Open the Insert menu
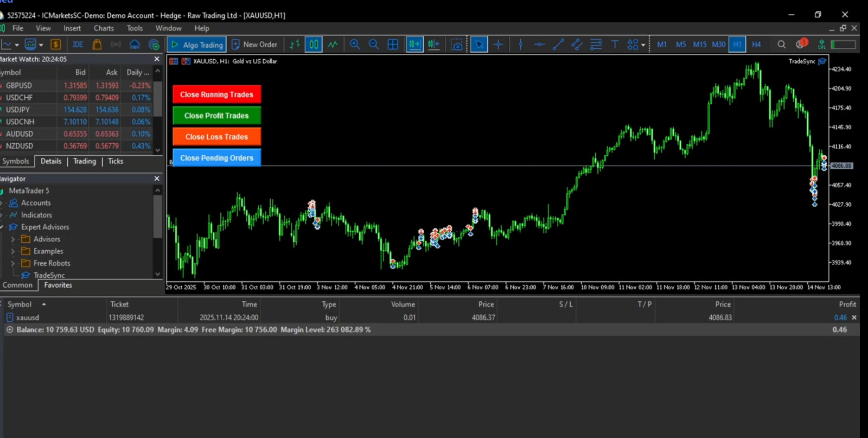Viewport: 868px width, 438px height. [72, 28]
